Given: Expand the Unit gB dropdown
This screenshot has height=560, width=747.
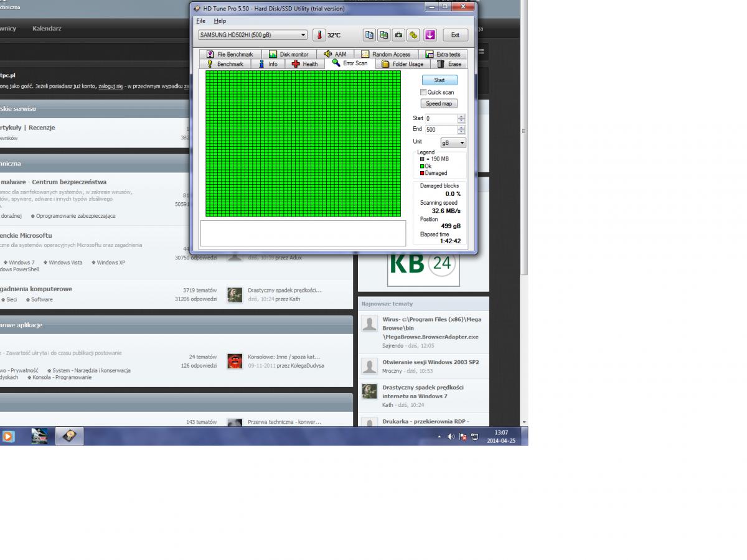Looking at the screenshot, I should coord(453,142).
